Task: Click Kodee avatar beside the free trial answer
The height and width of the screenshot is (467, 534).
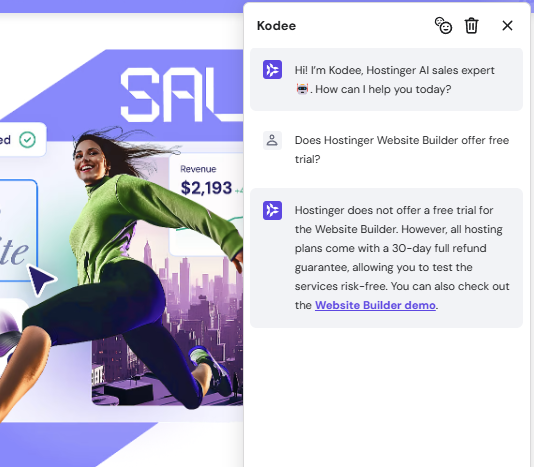Action: tap(272, 210)
